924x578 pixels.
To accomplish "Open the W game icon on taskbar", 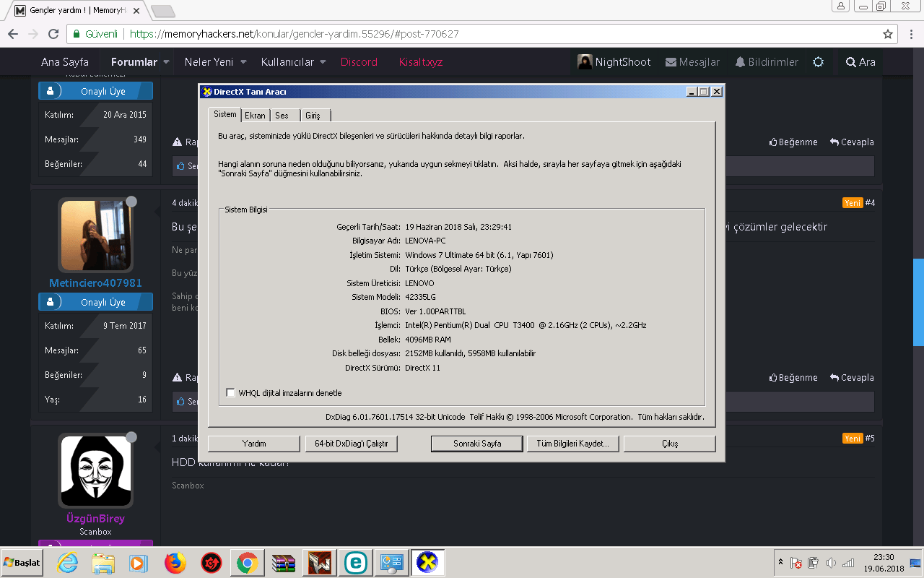I will tap(320, 563).
